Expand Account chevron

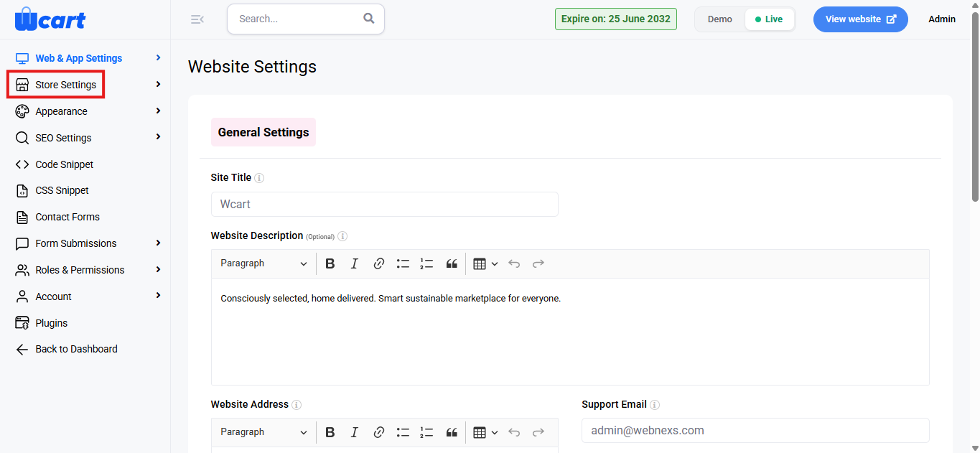[159, 296]
